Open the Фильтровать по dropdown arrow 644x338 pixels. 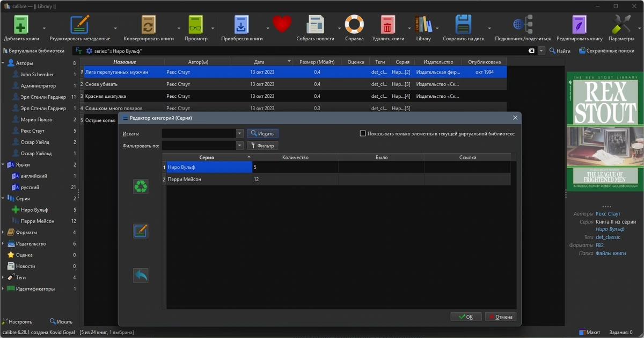tap(240, 146)
